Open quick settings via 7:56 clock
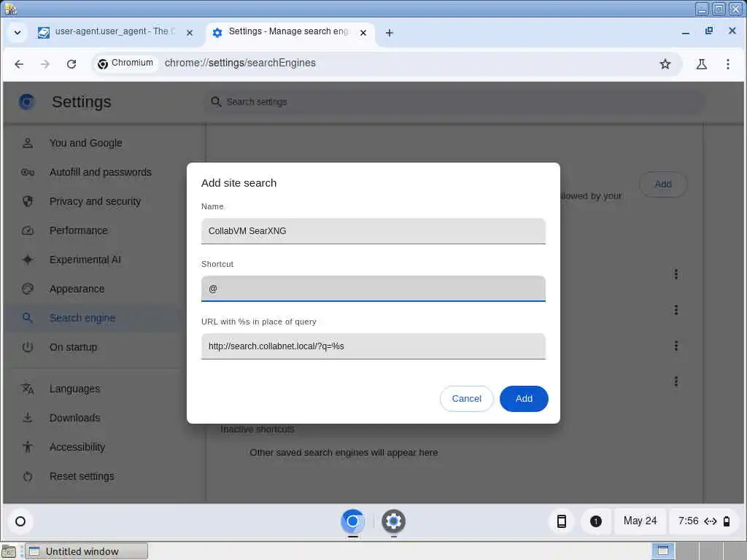The image size is (747, 560). point(704,521)
